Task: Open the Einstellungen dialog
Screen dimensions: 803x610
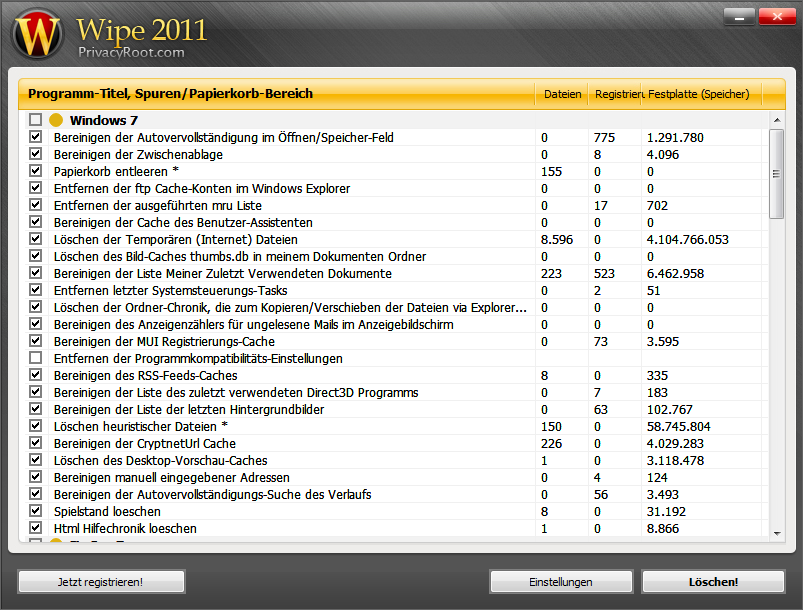Action: tap(560, 581)
